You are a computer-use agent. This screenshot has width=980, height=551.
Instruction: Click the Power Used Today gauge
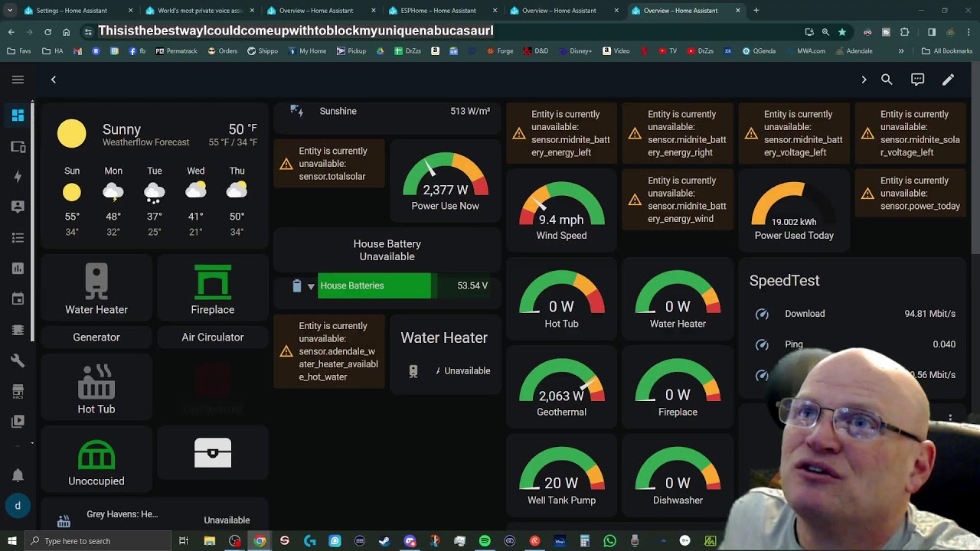[794, 211]
